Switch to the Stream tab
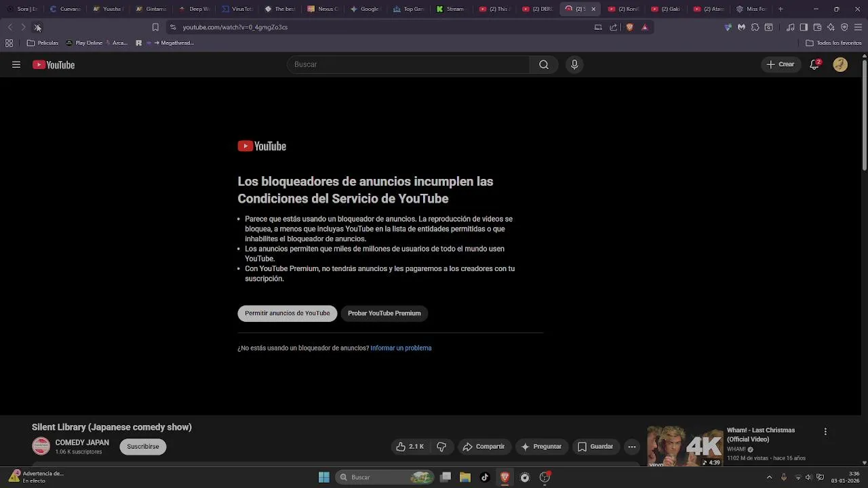868x488 pixels. pos(452,9)
